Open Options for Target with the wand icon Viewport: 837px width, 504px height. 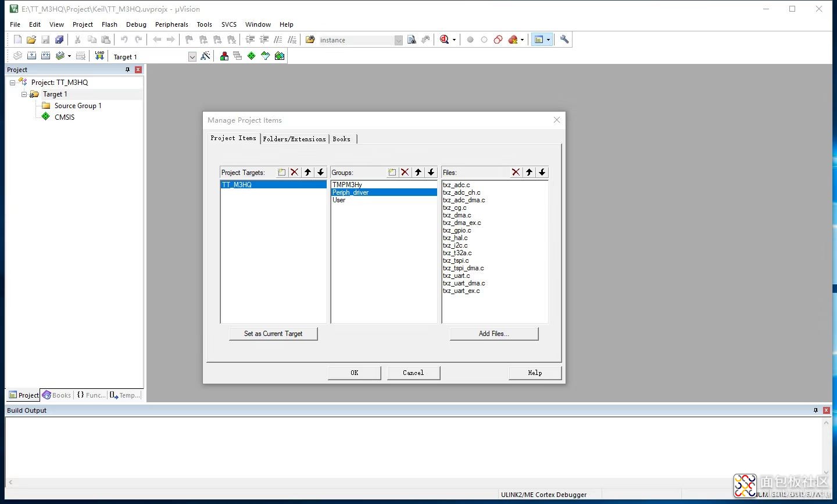(205, 56)
